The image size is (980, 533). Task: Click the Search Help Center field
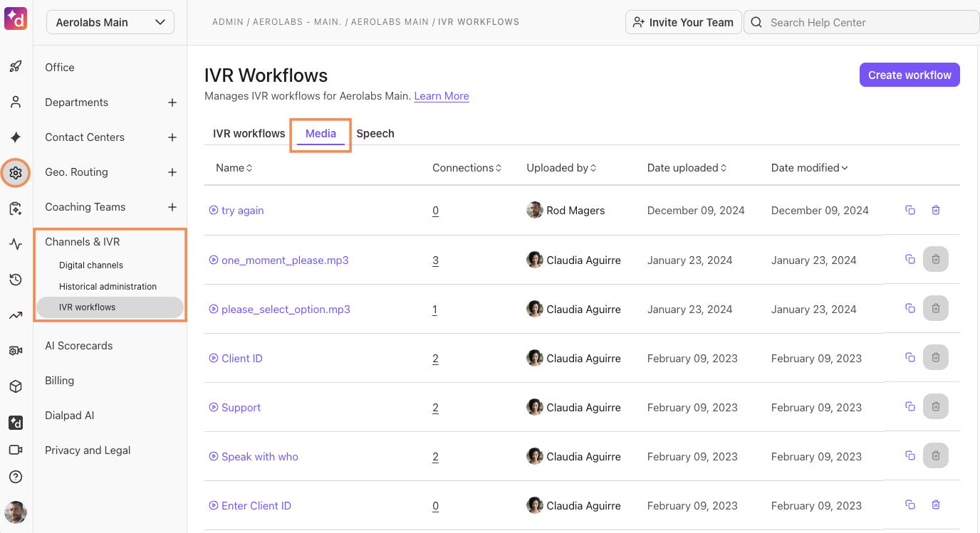(x=862, y=22)
